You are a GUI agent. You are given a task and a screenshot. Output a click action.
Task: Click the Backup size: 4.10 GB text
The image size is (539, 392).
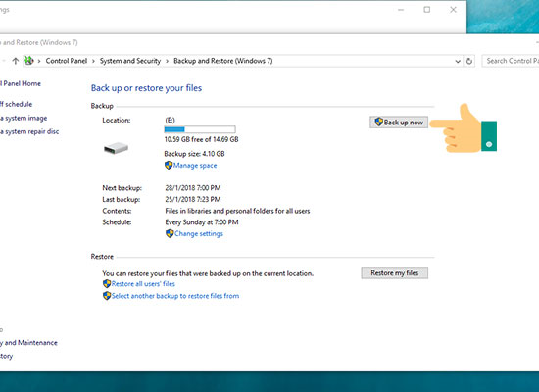point(194,153)
